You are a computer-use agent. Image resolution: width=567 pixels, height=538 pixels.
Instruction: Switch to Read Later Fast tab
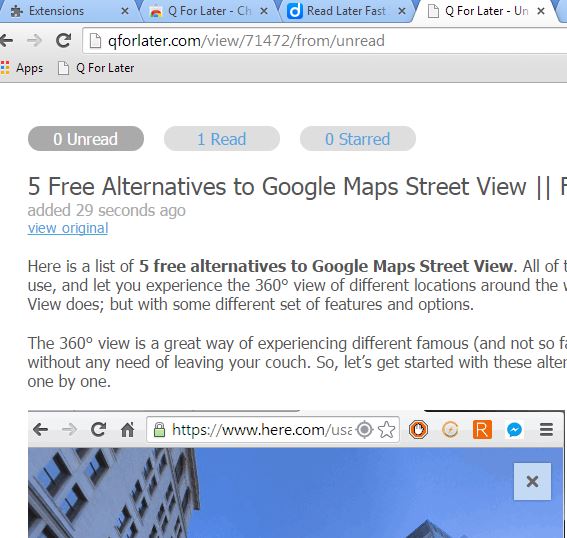346,11
